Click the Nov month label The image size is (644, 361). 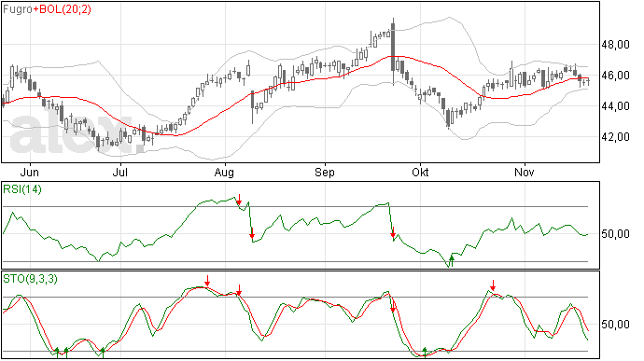(525, 172)
